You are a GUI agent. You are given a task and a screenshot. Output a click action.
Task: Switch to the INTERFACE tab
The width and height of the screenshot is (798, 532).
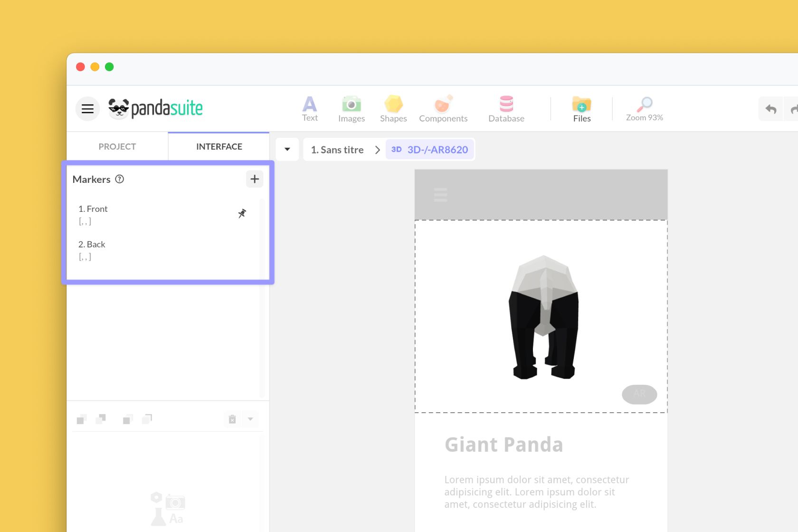pyautogui.click(x=219, y=147)
